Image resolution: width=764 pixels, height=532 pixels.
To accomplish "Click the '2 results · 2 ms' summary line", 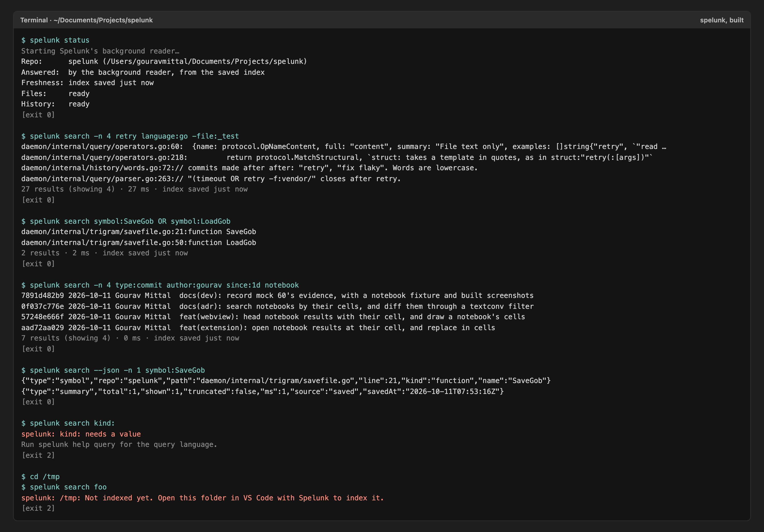I will pos(105,253).
